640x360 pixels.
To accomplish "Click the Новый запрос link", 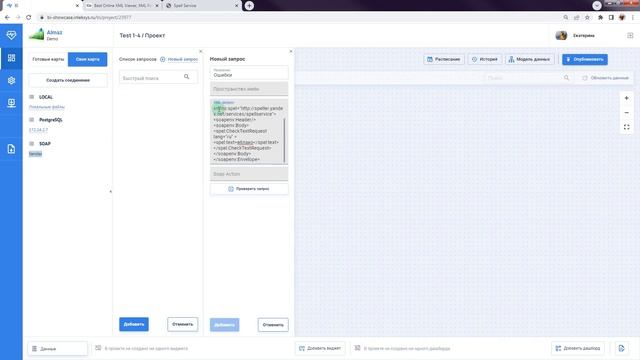I will click(x=183, y=59).
